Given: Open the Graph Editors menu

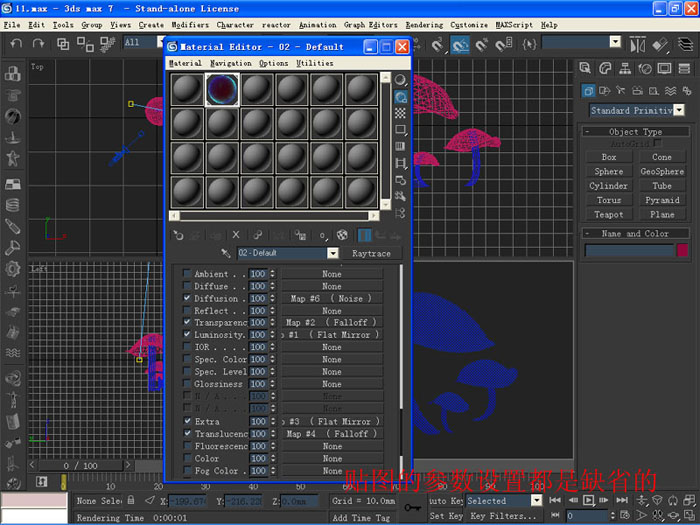Looking at the screenshot, I should [371, 25].
